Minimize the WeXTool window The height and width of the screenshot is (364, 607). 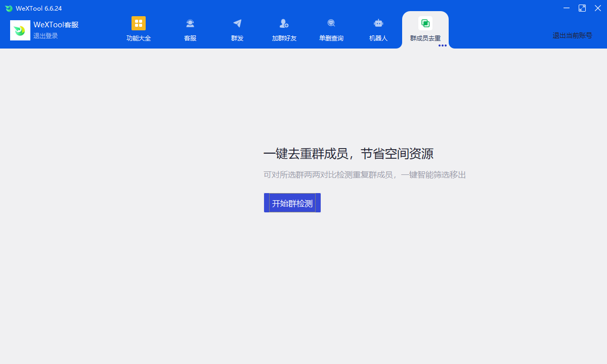click(567, 8)
